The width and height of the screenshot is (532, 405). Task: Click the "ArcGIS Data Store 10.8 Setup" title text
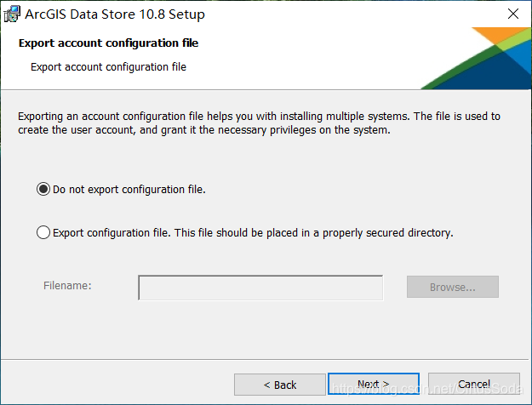[115, 14]
